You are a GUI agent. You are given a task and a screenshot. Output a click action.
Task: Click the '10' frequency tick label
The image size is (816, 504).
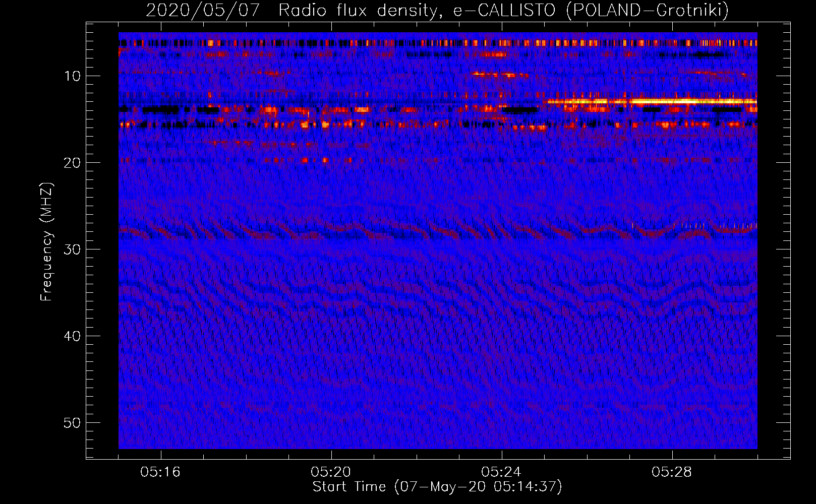[73, 76]
